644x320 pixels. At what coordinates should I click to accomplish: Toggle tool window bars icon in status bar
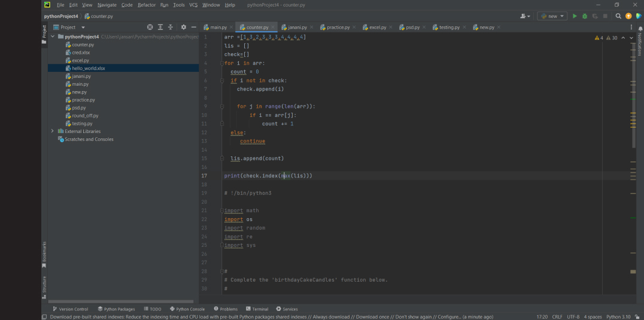point(44,317)
